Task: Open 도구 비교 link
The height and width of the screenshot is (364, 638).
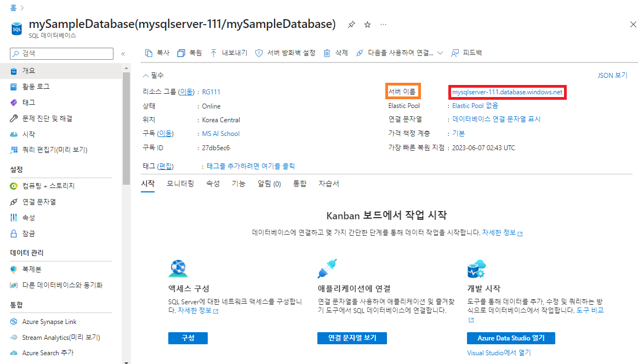Action: click(x=590, y=310)
